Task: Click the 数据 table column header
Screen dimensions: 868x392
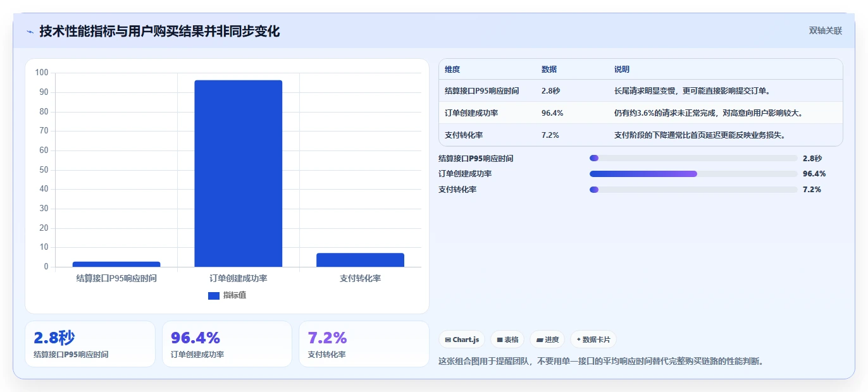Action: click(x=549, y=70)
